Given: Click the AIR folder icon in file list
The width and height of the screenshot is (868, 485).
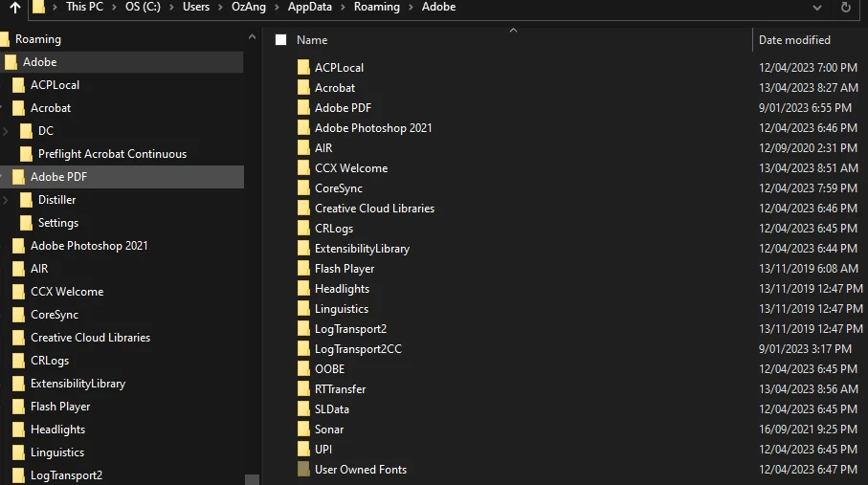Looking at the screenshot, I should pos(303,148).
